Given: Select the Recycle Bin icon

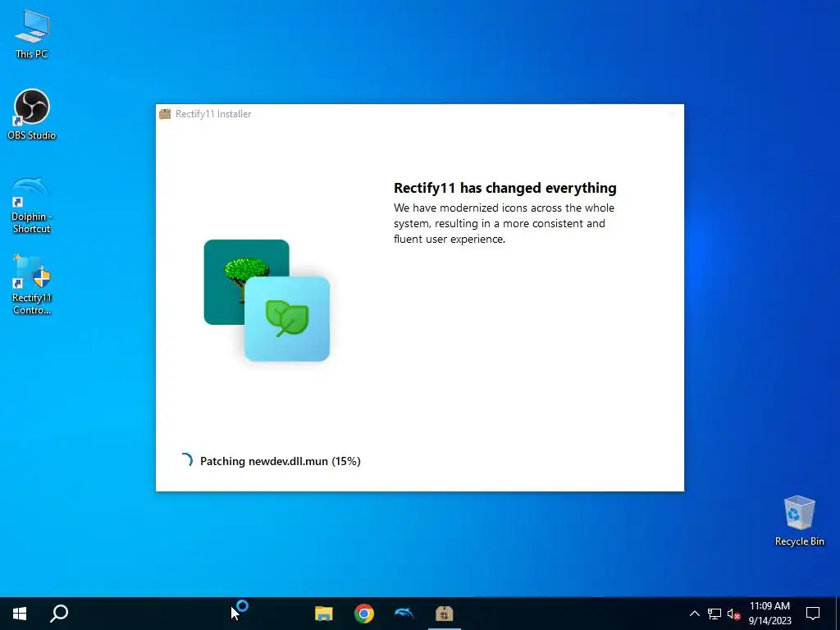Looking at the screenshot, I should click(x=799, y=521).
